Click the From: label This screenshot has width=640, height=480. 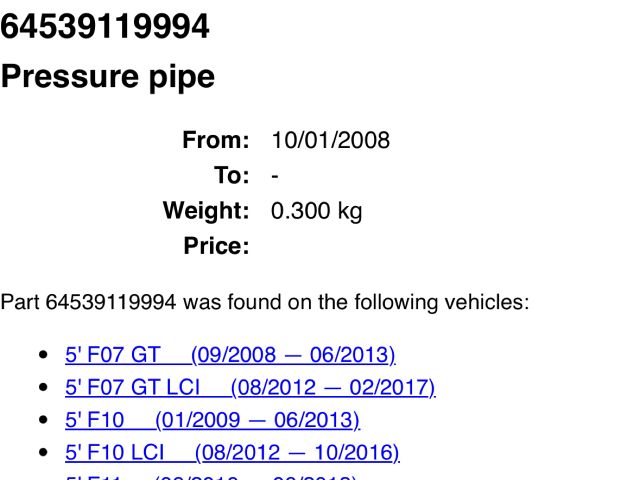pyautogui.click(x=215, y=140)
